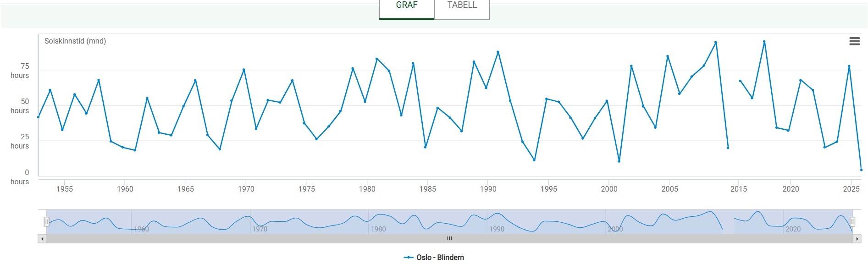Click the left navigator range handle
The height and width of the screenshot is (264, 868).
click(46, 222)
